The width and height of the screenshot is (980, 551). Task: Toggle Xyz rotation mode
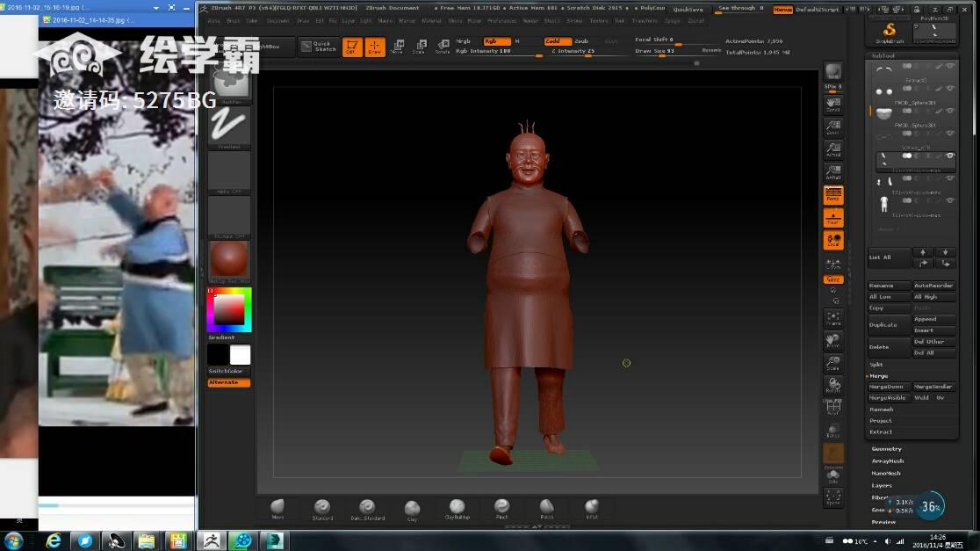tap(833, 279)
